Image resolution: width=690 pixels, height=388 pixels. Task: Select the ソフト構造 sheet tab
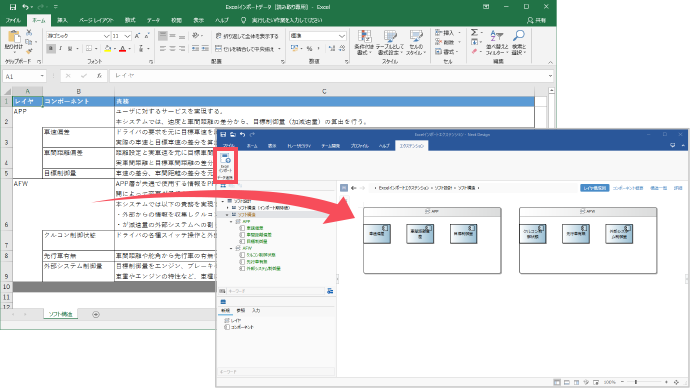tap(61, 314)
